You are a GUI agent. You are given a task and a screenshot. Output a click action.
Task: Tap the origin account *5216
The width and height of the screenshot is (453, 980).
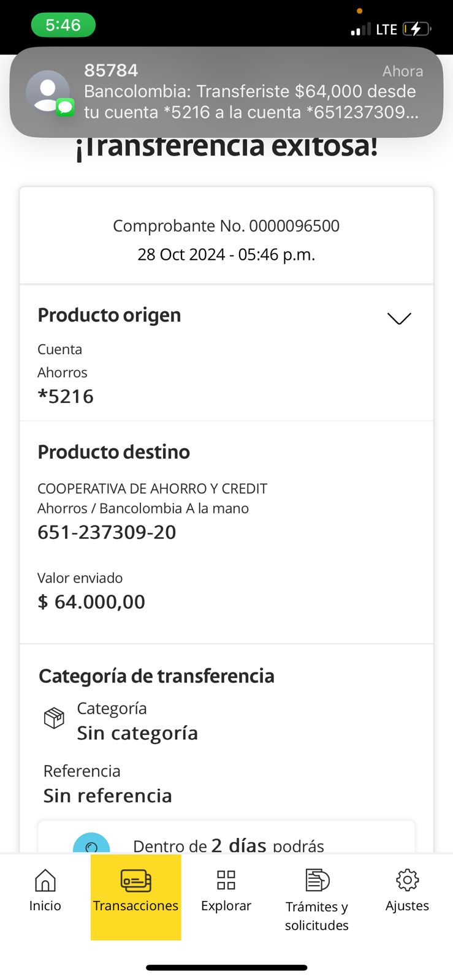coord(66,397)
